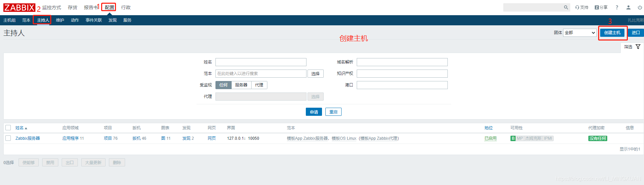The height and width of the screenshot is (185, 644).
Task: Open the user profile icon
Action: (x=628, y=7)
